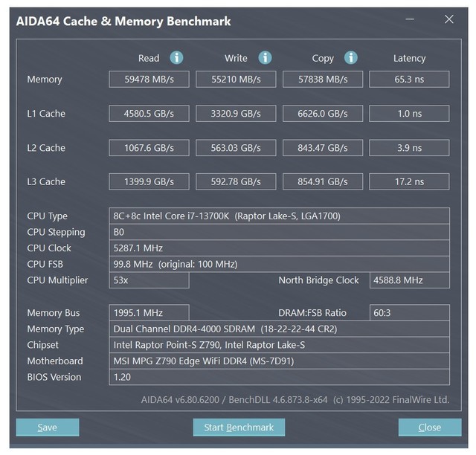Select the Memory Type DDR4-4000 field

[x=280, y=329]
